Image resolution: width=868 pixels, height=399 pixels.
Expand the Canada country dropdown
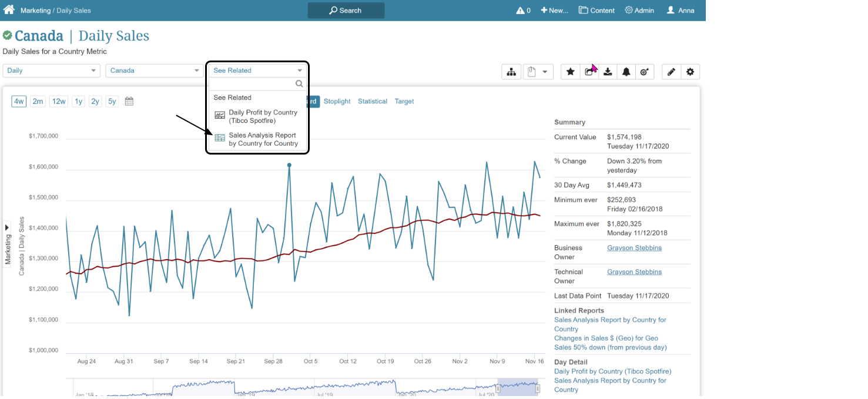(155, 71)
